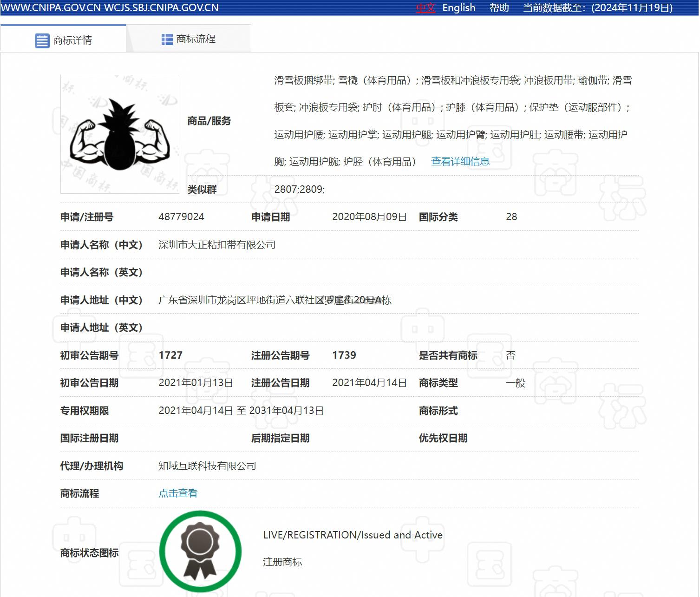Open the 点击查看 trademark process link

178,493
